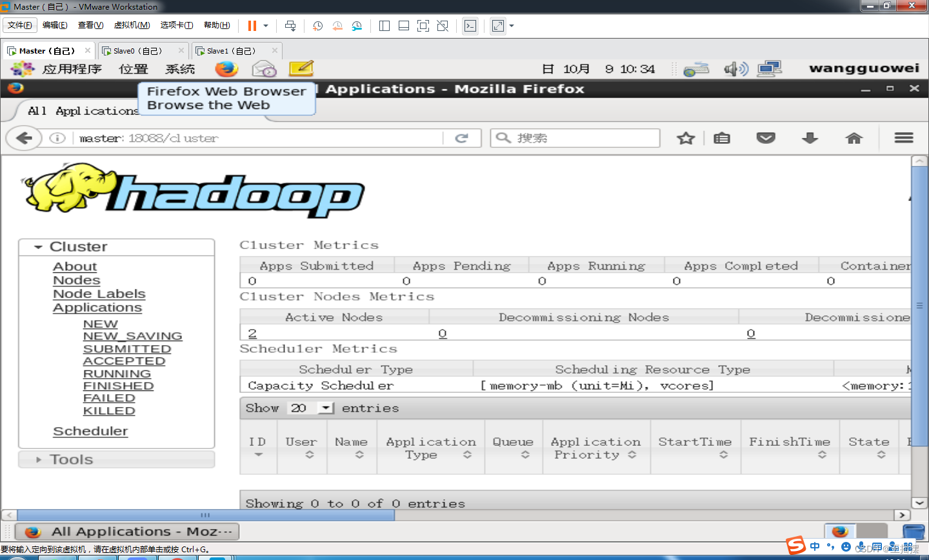Open the dropdown next to stretch display icon
Image resolution: width=929 pixels, height=560 pixels.
coord(512,26)
